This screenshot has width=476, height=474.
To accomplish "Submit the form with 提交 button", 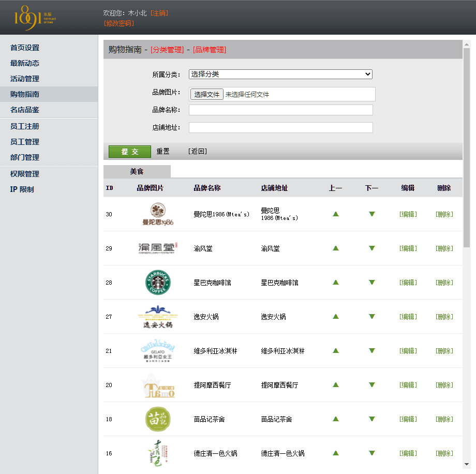I will [130, 152].
